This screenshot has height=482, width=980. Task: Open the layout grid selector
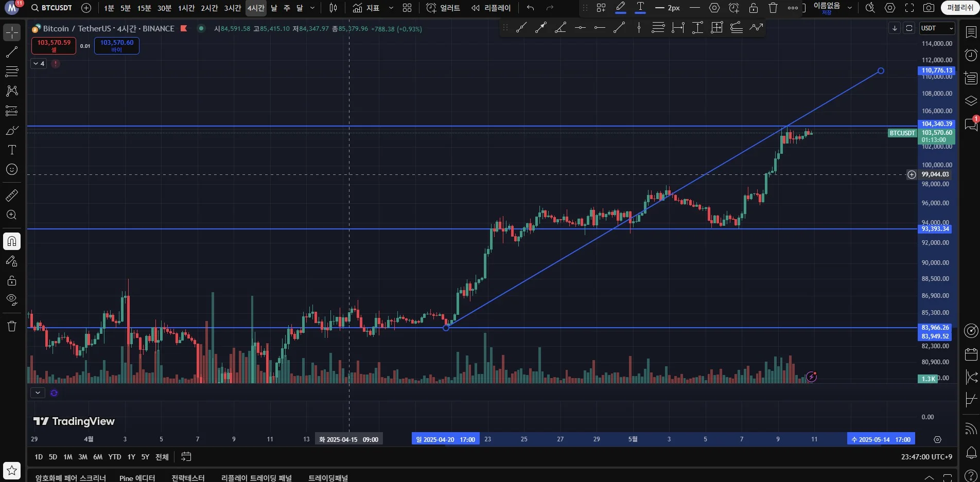pyautogui.click(x=407, y=8)
